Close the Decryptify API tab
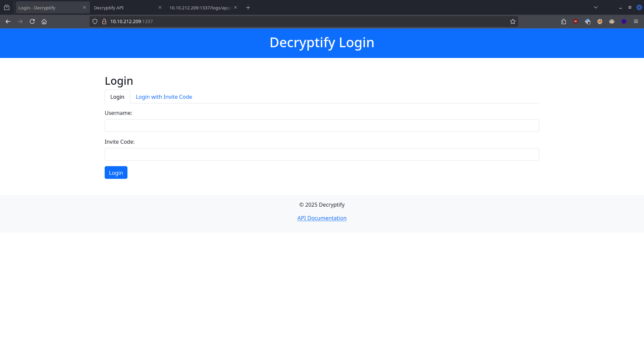This screenshot has height=347, width=644. point(160,7)
